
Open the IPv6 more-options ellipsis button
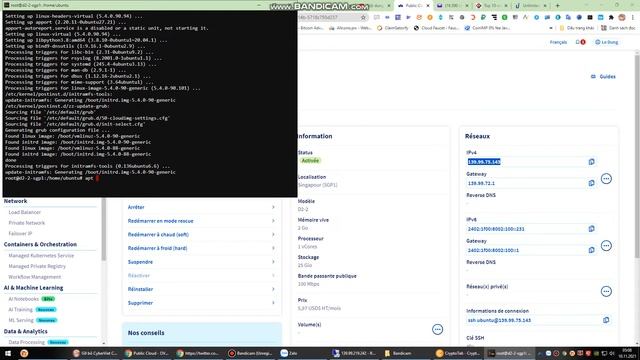pos(606,246)
